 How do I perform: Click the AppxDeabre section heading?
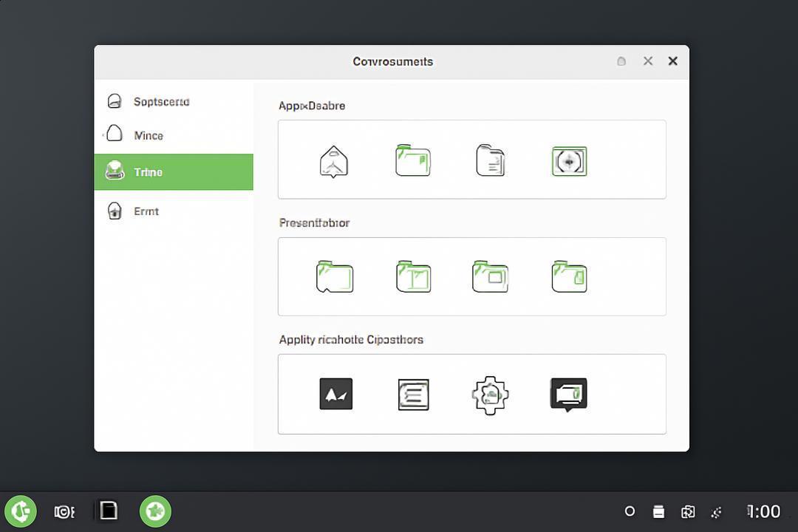click(312, 106)
